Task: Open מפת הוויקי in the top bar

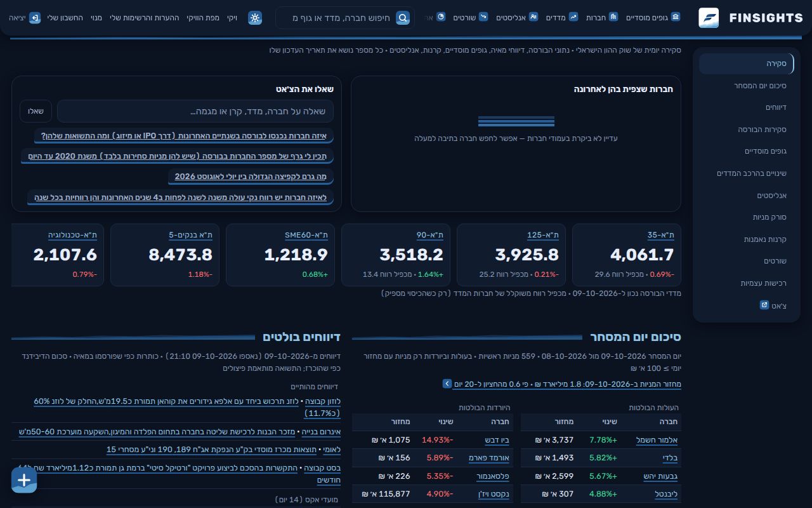Action: [x=203, y=18]
